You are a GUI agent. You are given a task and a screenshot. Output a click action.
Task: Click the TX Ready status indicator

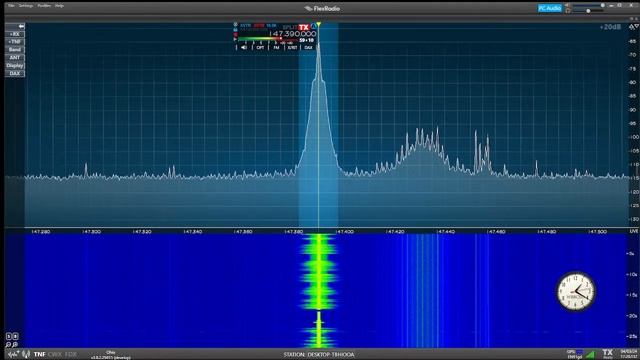point(608,354)
